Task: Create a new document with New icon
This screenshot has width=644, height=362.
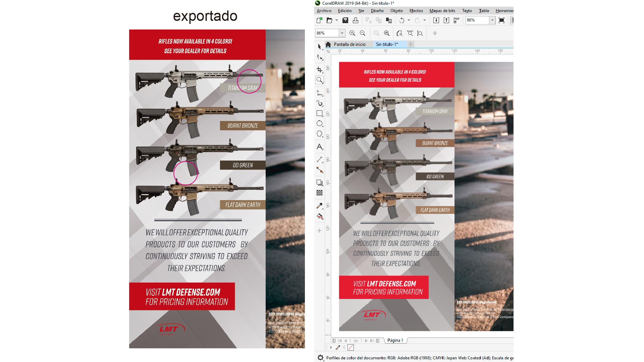Action: (319, 20)
